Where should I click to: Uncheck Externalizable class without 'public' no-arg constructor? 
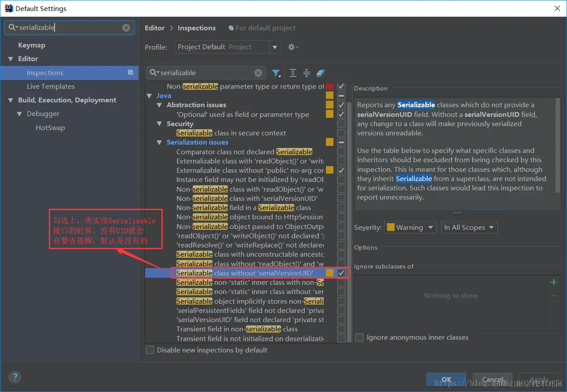pos(341,170)
